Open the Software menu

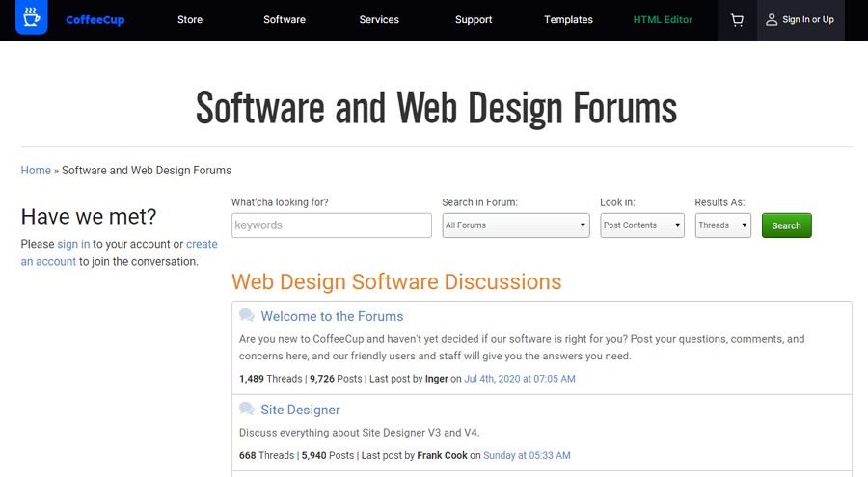pos(285,20)
